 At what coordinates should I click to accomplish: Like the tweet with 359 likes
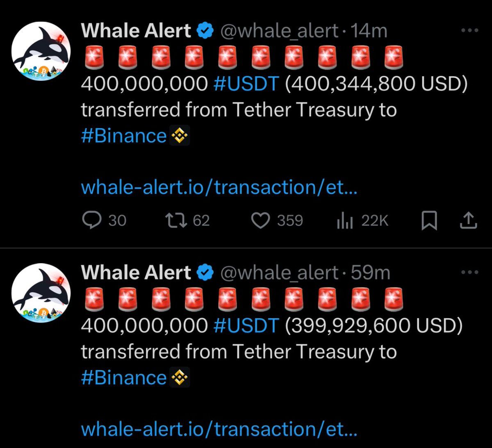pyautogui.click(x=277, y=221)
